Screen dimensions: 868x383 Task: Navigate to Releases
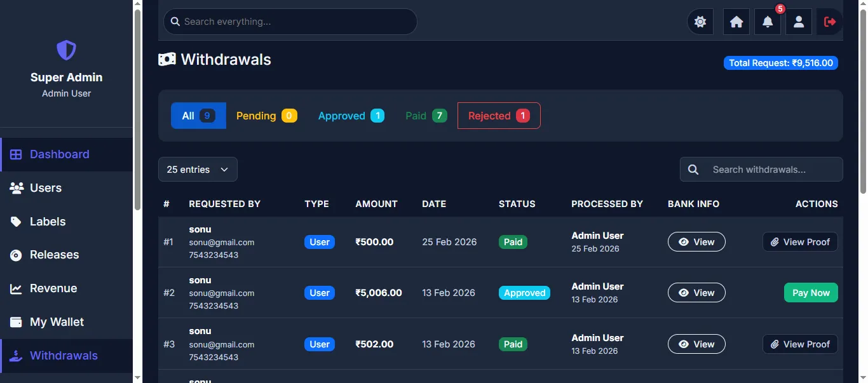coord(67,255)
